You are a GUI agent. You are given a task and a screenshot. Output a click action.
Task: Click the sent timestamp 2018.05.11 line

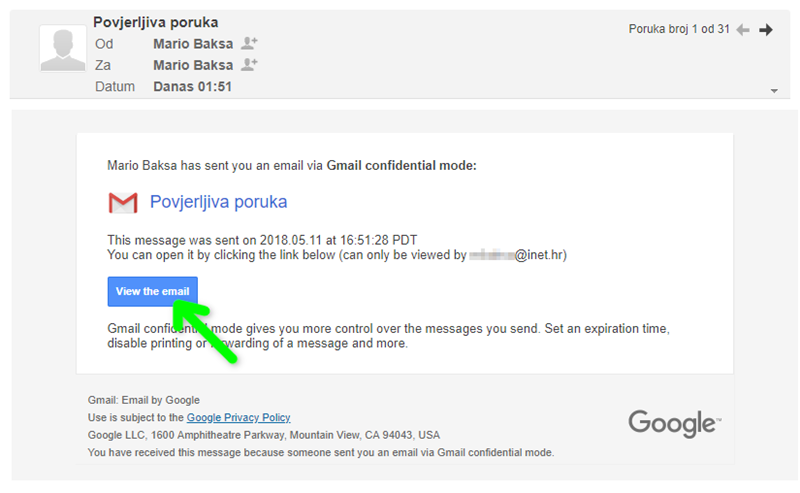[x=262, y=241]
